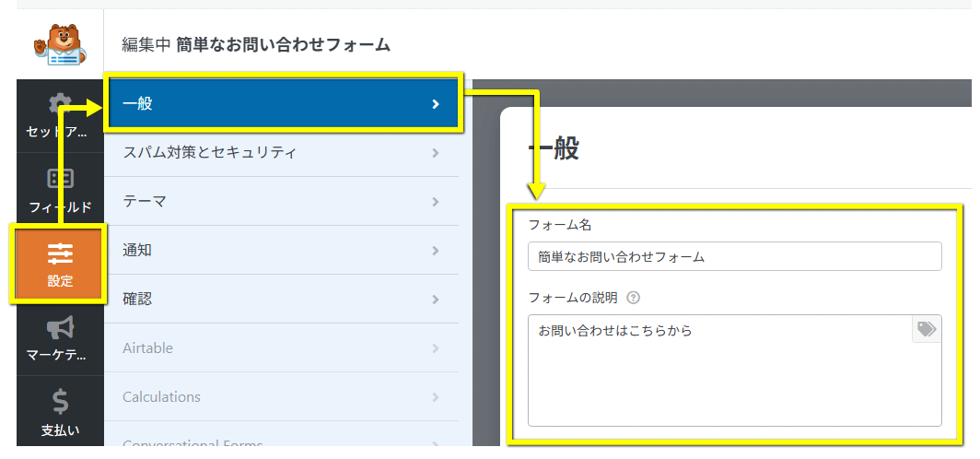Viewport: 980px width, 459px height.
Task: Click the フォーム名 text input field
Action: pyautogui.click(x=734, y=256)
